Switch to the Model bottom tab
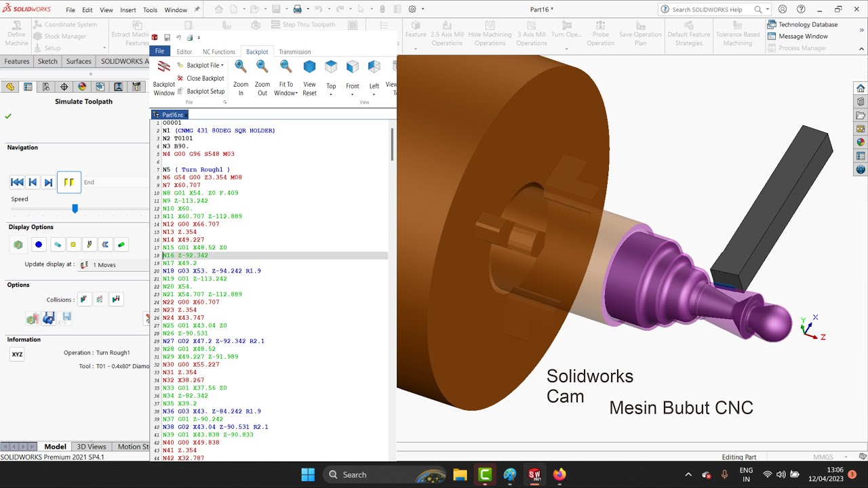The height and width of the screenshot is (488, 868). 55,447
